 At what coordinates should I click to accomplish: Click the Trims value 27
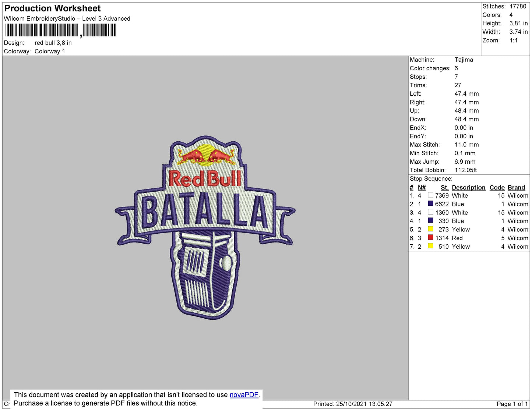point(458,85)
